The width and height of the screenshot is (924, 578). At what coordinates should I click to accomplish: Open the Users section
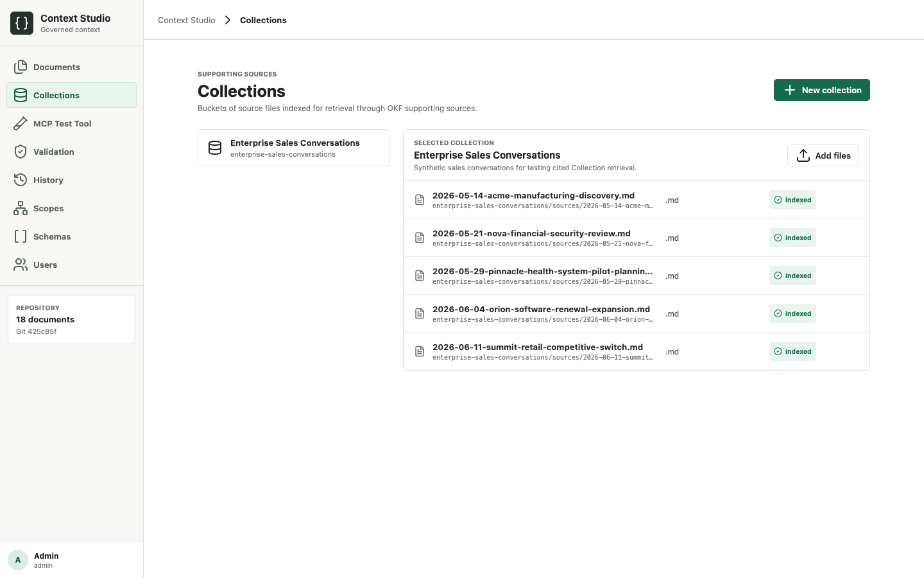point(71,265)
